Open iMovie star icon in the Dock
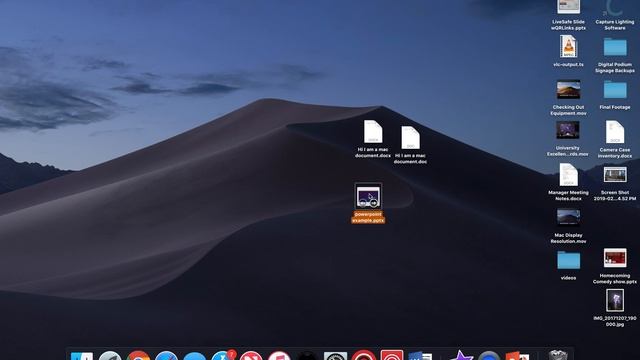This screenshot has height=360, width=640. [461, 355]
